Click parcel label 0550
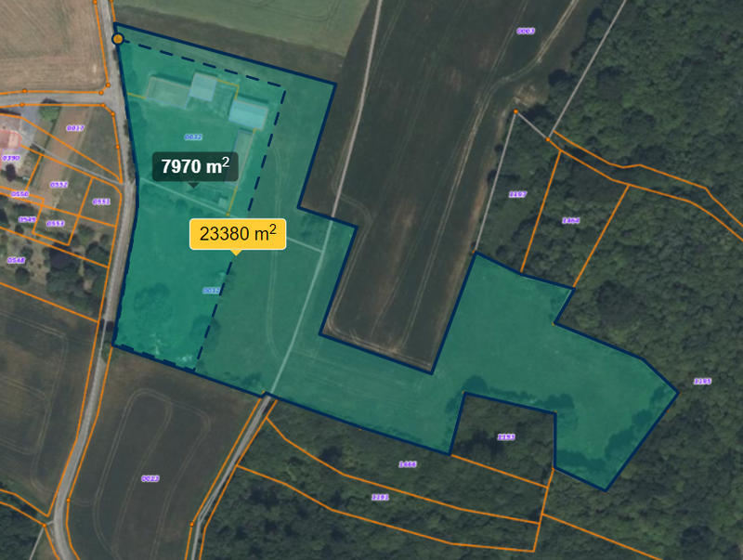The width and height of the screenshot is (743, 560). (20, 194)
